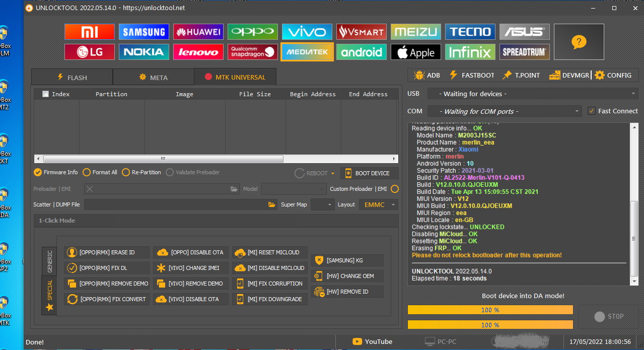Click the upper 100% progress bar
The image size is (644, 350).
[x=490, y=310]
